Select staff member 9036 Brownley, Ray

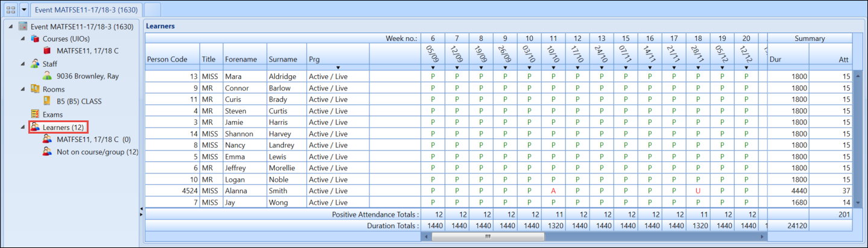point(88,76)
